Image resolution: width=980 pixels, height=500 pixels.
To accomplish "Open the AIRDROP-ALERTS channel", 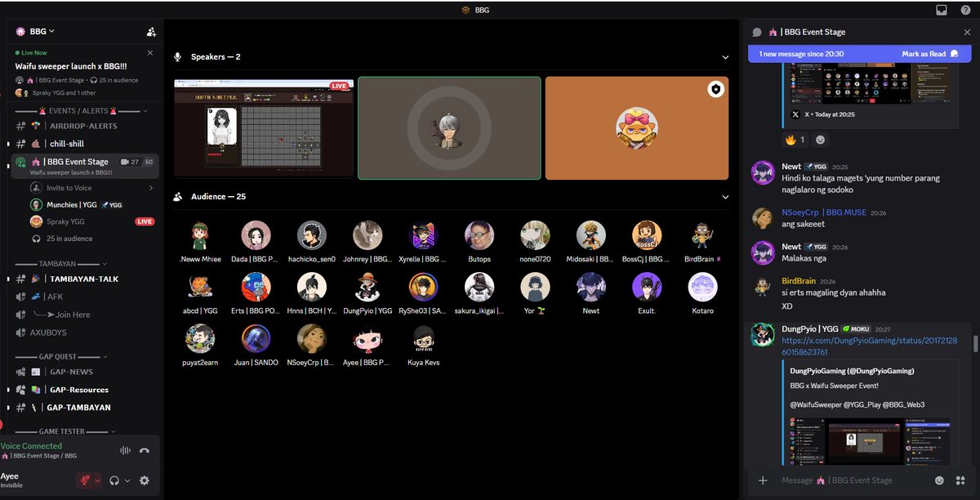I will pyautogui.click(x=82, y=126).
